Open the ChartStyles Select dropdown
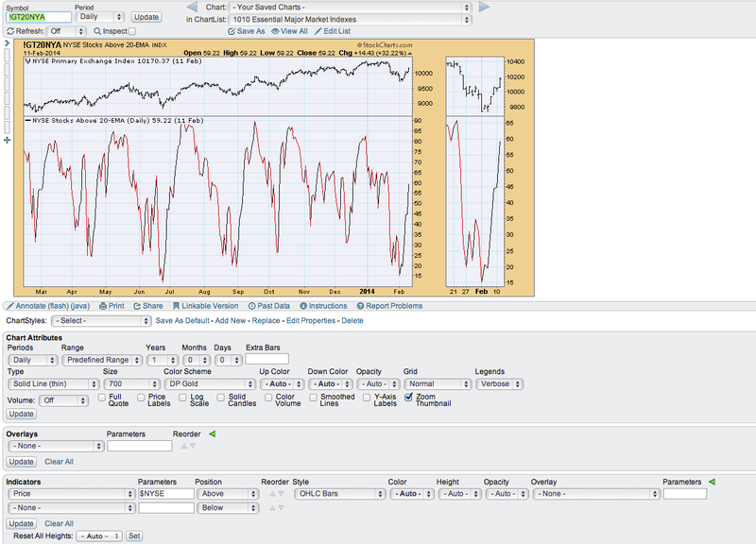The width and height of the screenshot is (756, 544). (x=101, y=321)
